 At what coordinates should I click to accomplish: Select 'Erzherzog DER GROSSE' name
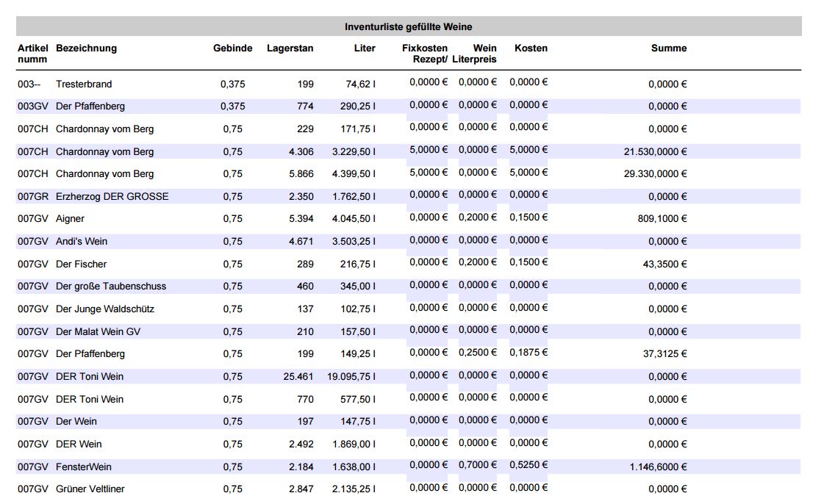112,196
